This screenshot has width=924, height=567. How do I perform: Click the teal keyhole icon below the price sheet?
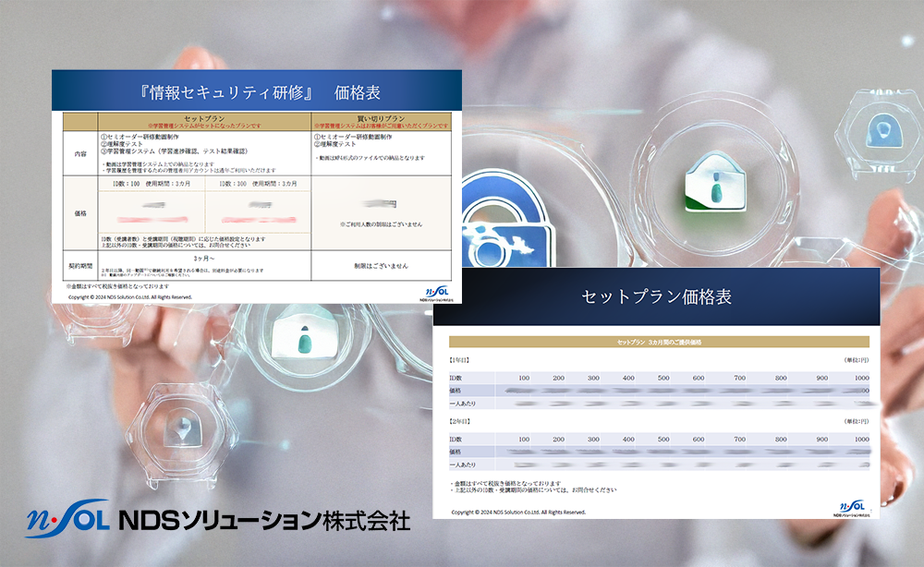305,339
